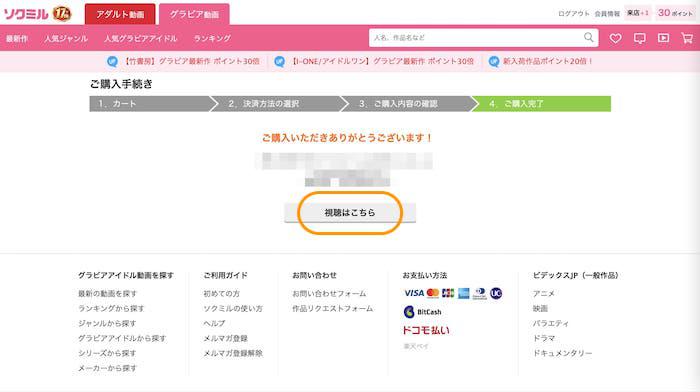Open グラビアアイドルから探す footer link

(122, 338)
